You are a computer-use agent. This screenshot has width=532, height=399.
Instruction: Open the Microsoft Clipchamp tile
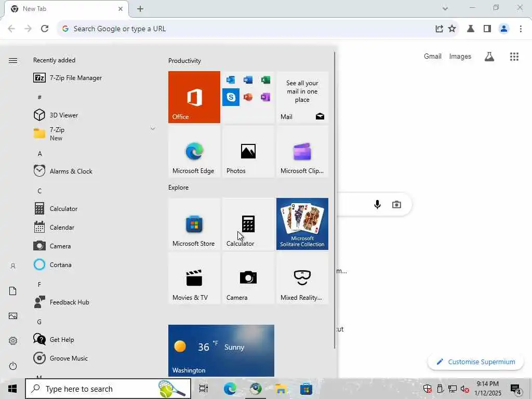point(302,151)
